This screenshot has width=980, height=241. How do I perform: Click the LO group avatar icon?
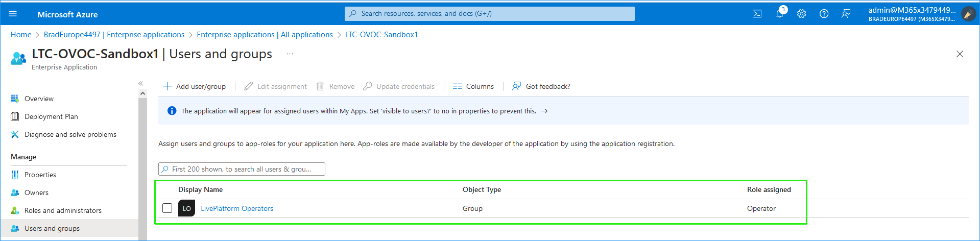coord(186,208)
